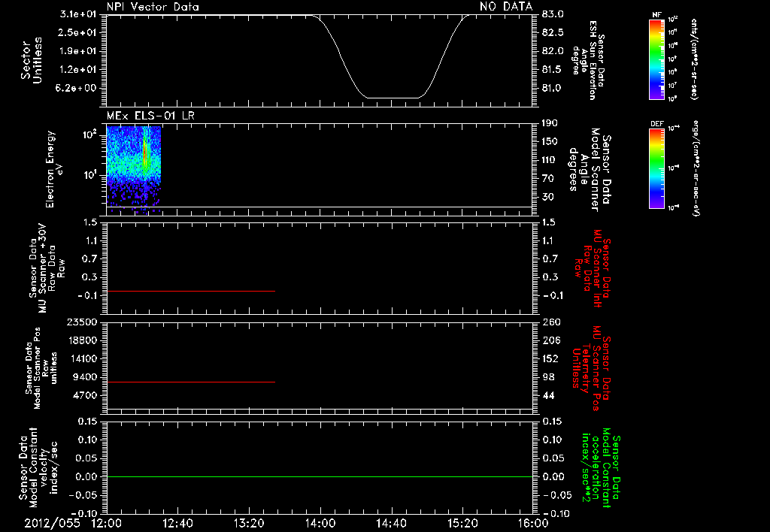Click the '4700' scanner position tick value
The image size is (770, 532).
pos(85,395)
